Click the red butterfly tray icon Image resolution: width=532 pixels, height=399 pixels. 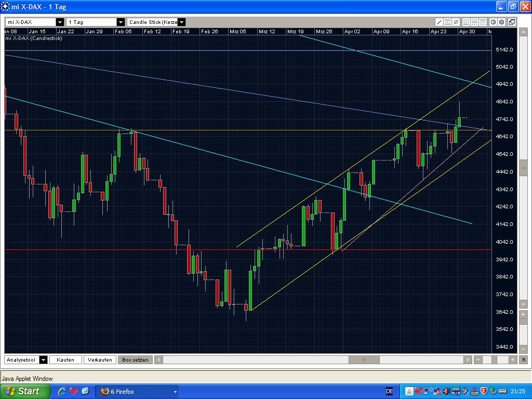point(419,391)
